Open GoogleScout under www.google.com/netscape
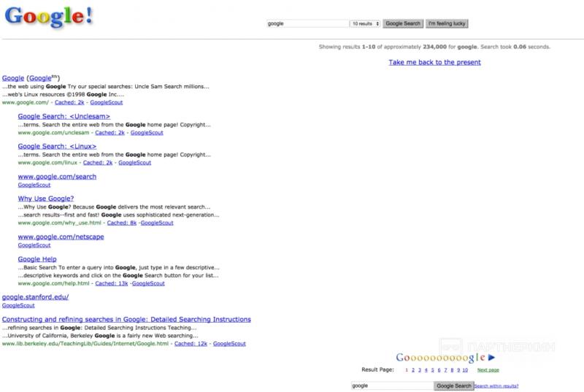Viewport: 584px width, 392px height. [x=34, y=245]
